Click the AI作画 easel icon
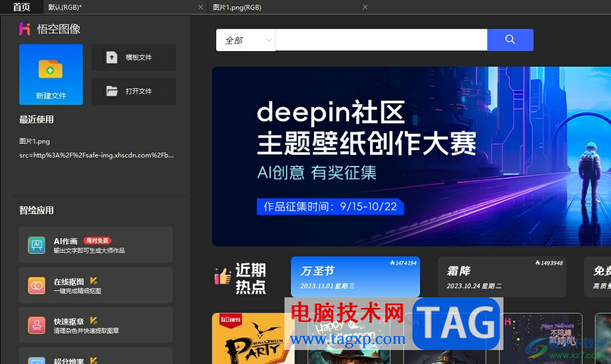 tap(37, 245)
